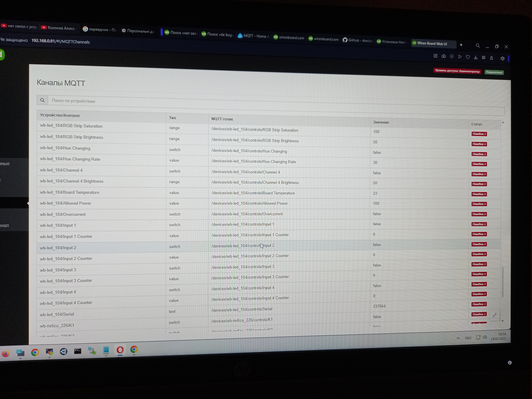Click the 'Каналы MQTT' page heading
Screen dimensions: 532x399
coord(61,83)
